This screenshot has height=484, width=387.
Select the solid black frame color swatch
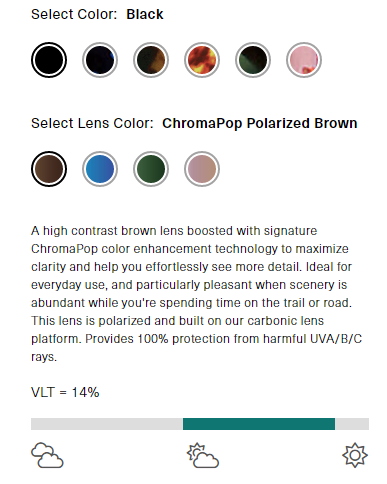pyautogui.click(x=49, y=60)
